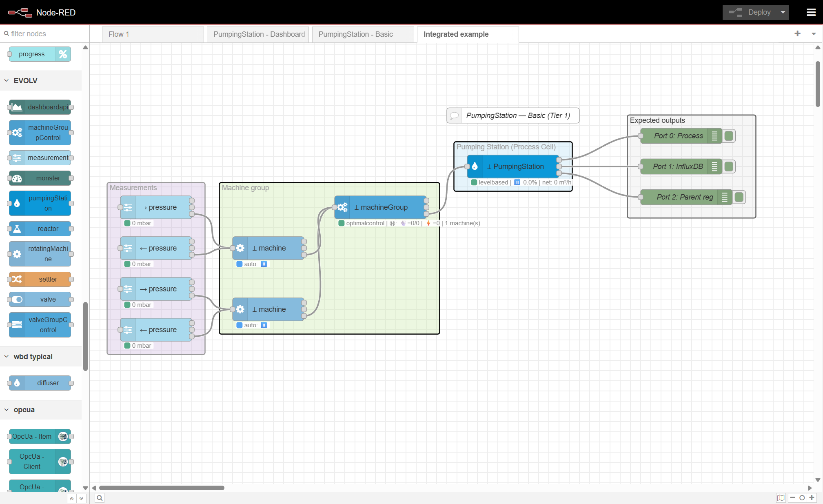The width and height of the screenshot is (823, 504).
Task: Open the flow tab list dropdown
Action: point(814,34)
